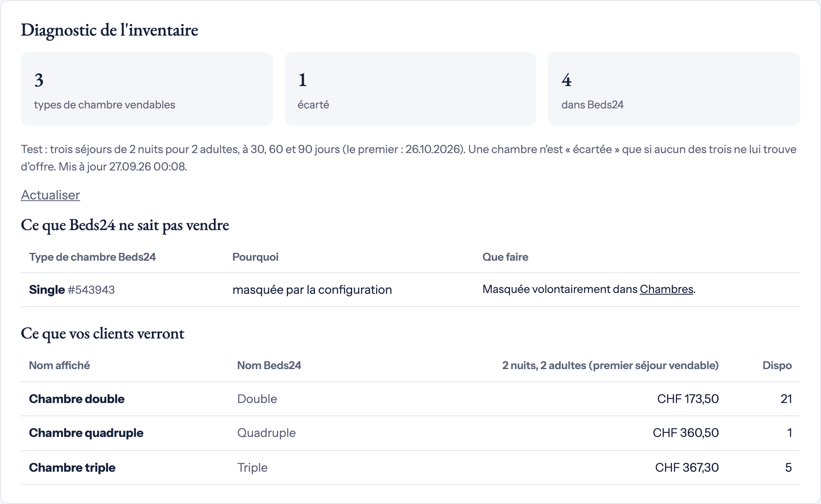Click the price 'CHF 360,50'
The width and height of the screenshot is (821, 504).
(x=686, y=433)
